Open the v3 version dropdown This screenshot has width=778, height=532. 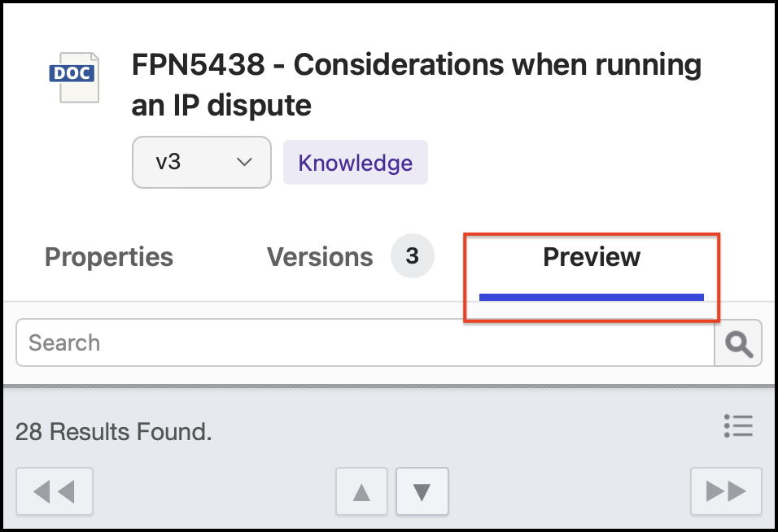201,163
